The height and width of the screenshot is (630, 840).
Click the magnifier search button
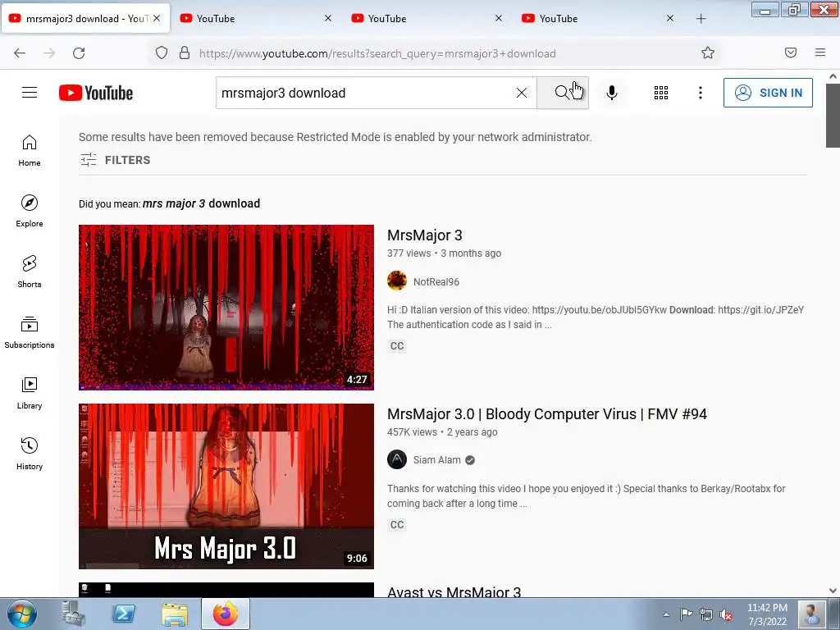[x=563, y=93]
